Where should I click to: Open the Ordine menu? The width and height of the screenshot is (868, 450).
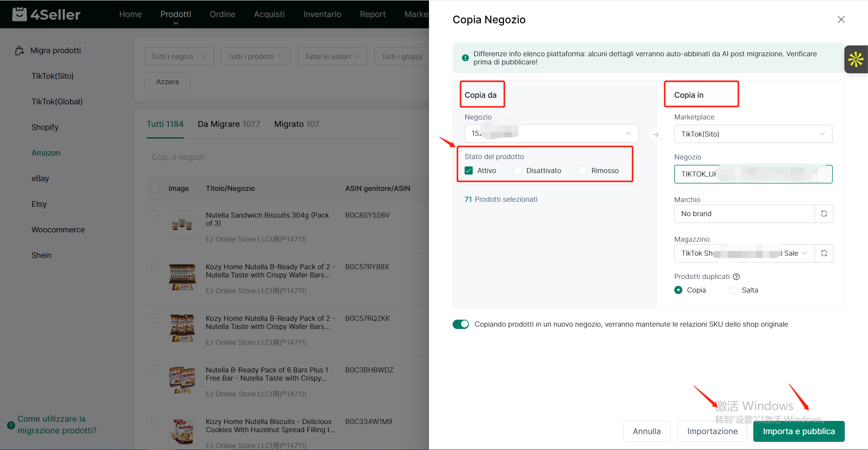[x=222, y=14]
